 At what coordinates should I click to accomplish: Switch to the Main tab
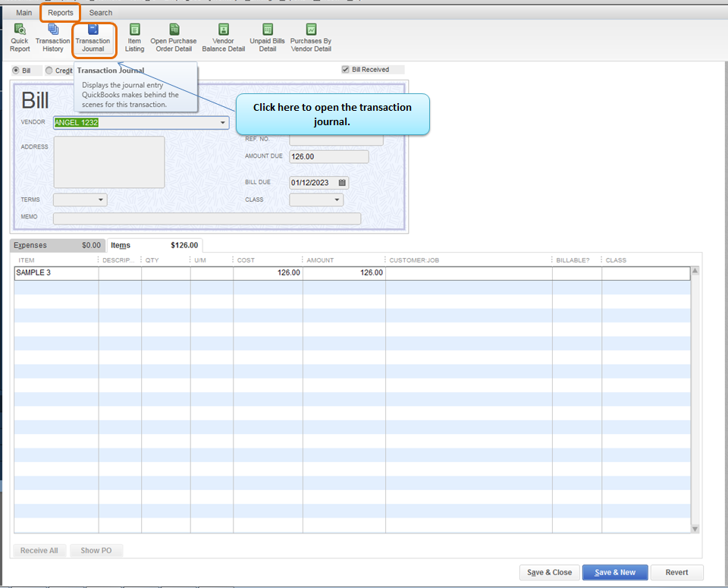[24, 13]
